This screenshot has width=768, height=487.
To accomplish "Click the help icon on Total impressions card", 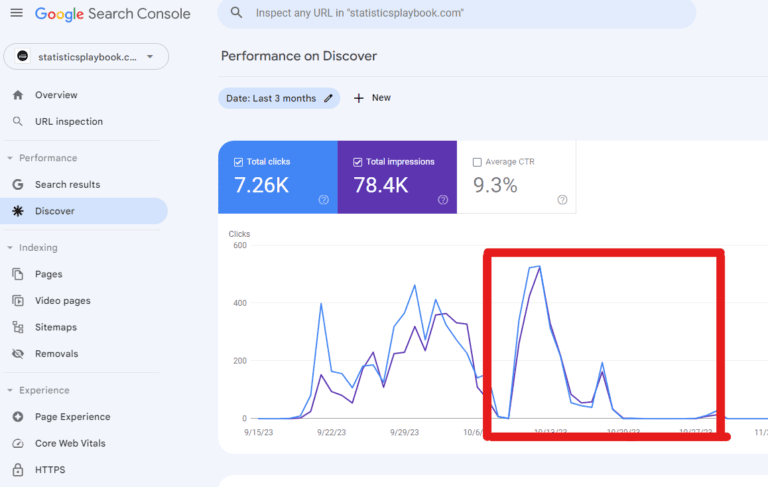I will click(443, 199).
